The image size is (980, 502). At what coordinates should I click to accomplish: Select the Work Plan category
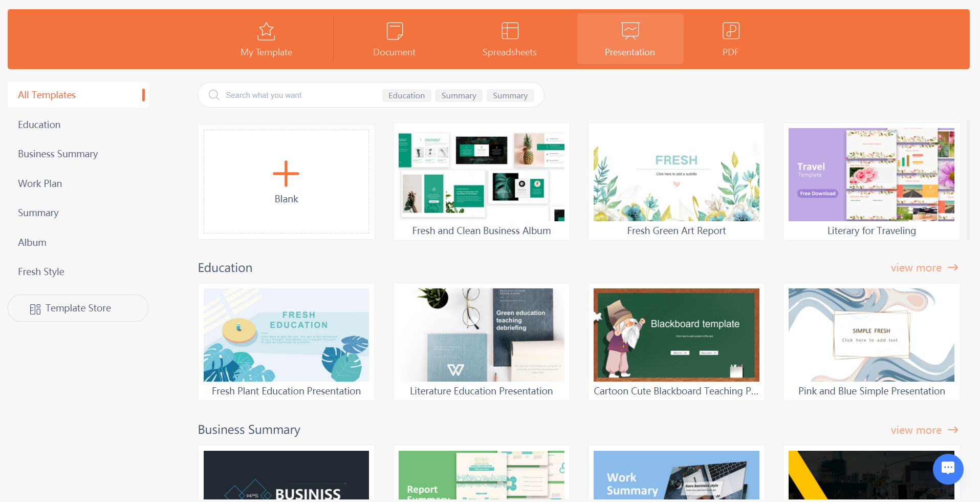coord(40,183)
